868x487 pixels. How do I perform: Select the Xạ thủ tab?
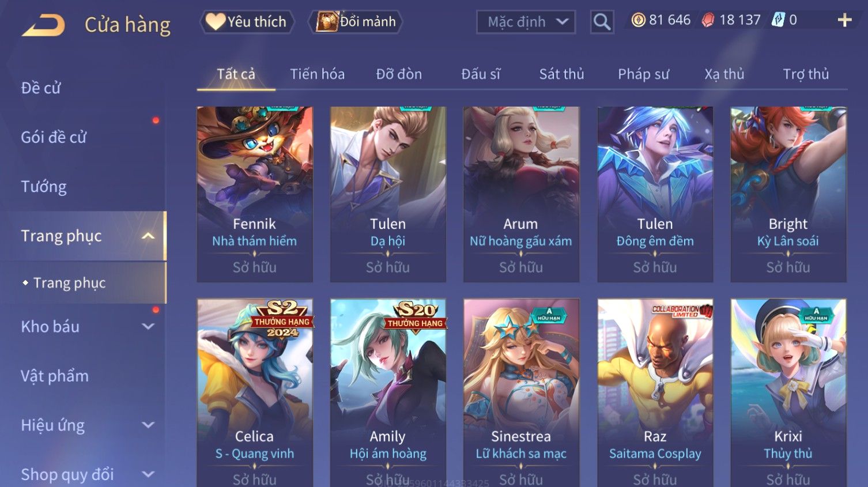[724, 74]
